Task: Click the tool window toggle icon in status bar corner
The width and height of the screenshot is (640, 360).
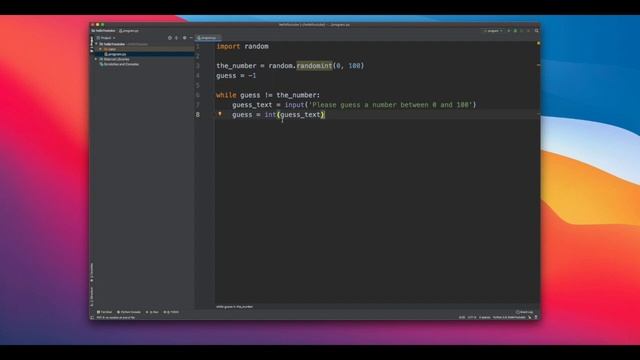Action: coord(92,317)
